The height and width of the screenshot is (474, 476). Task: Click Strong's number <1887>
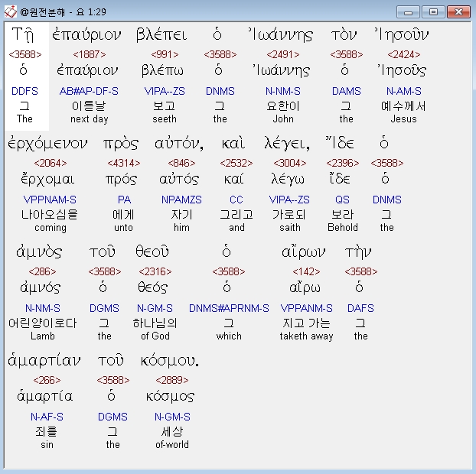pos(90,54)
